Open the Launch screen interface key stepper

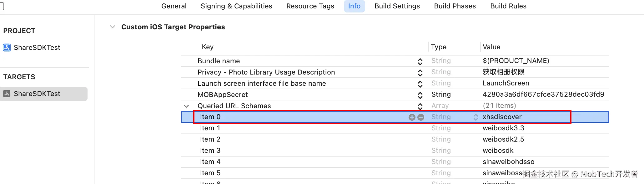420,84
